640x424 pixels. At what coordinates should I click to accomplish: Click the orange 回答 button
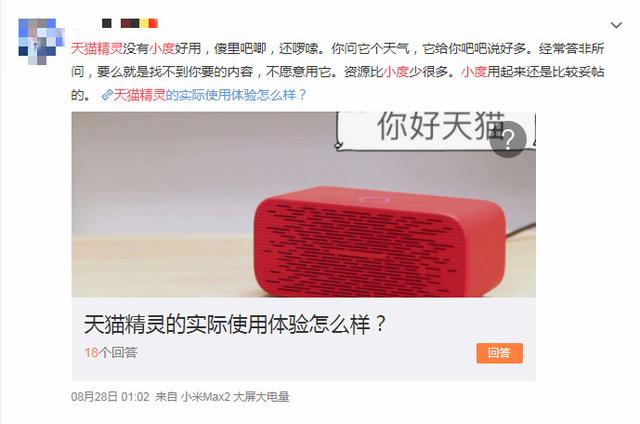pyautogui.click(x=500, y=353)
